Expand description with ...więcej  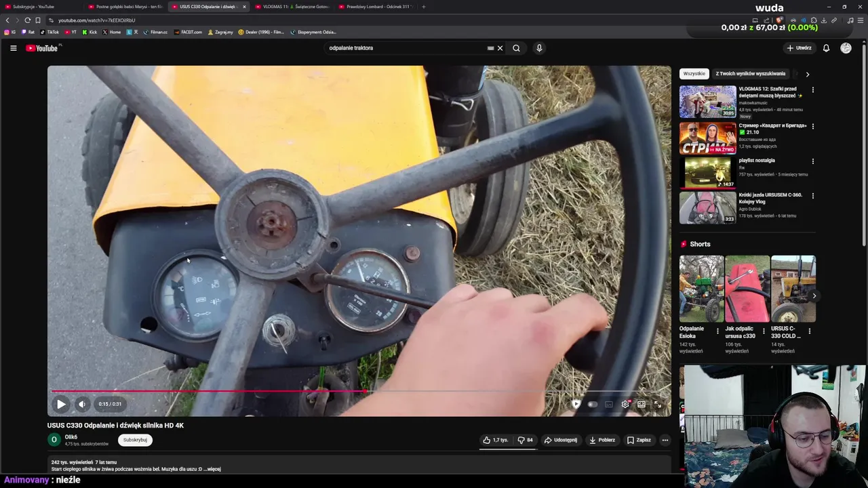[212, 469]
